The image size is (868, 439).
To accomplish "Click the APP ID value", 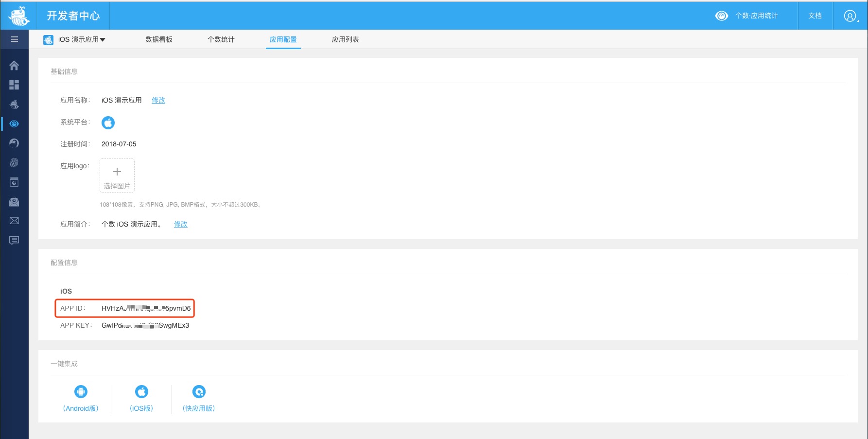I will (x=146, y=308).
